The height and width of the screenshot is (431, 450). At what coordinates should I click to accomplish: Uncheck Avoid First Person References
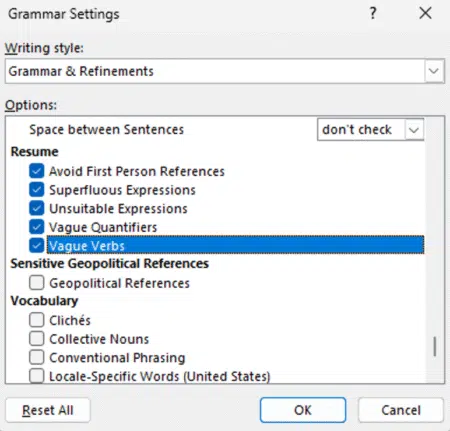click(36, 171)
